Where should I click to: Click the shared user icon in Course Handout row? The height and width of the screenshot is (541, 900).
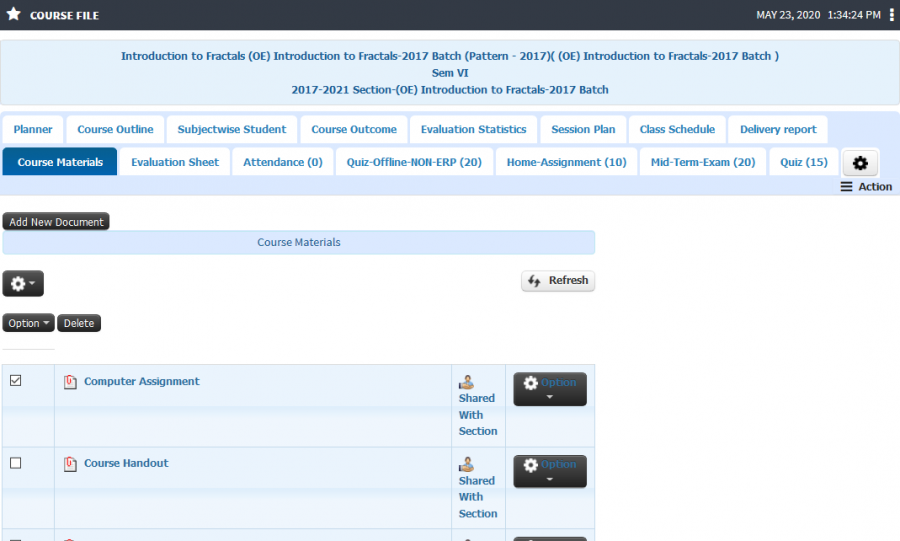tap(466, 464)
